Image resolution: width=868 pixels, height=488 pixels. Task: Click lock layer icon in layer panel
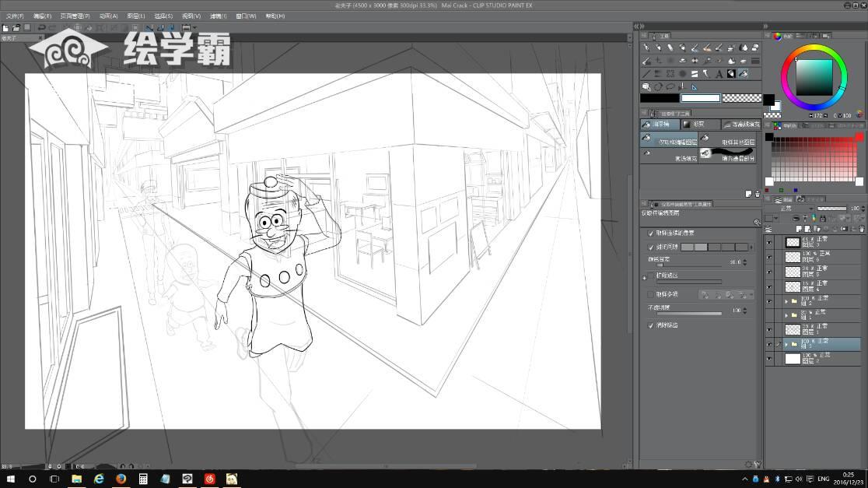823,218
